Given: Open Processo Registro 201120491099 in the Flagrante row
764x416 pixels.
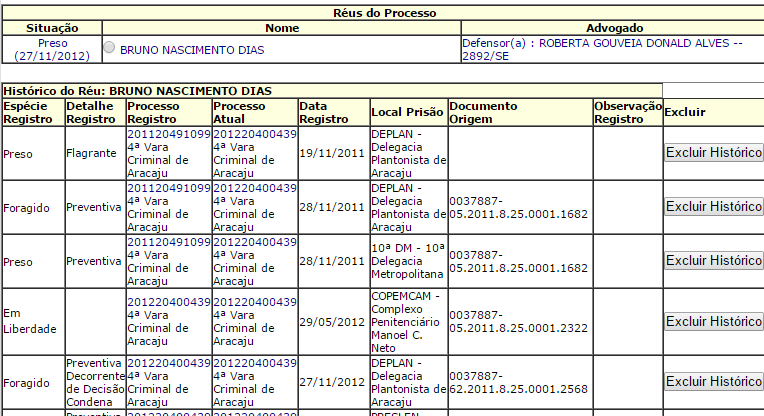Looking at the screenshot, I should pos(168,133).
